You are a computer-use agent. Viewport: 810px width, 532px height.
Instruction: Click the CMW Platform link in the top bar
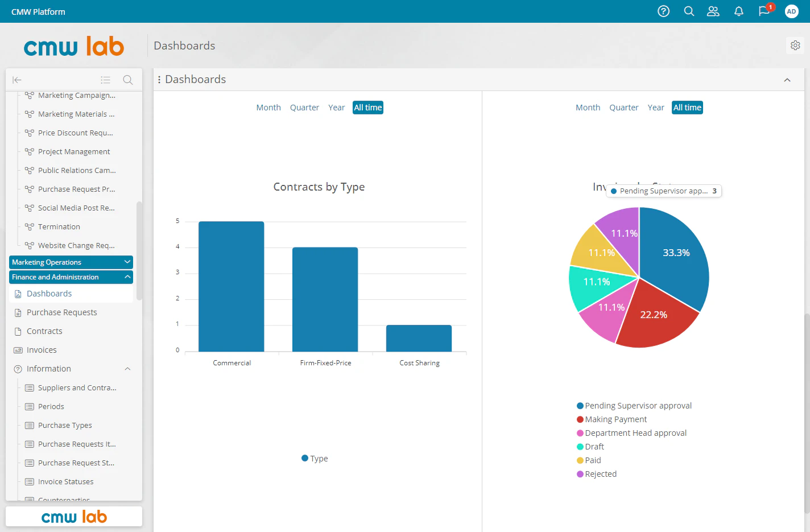tap(38, 11)
